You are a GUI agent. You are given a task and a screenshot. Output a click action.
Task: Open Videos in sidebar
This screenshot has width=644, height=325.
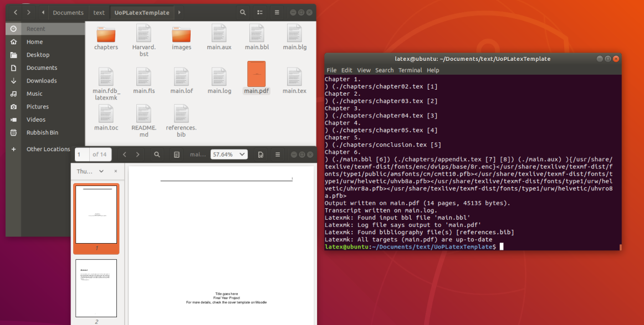(x=45, y=120)
